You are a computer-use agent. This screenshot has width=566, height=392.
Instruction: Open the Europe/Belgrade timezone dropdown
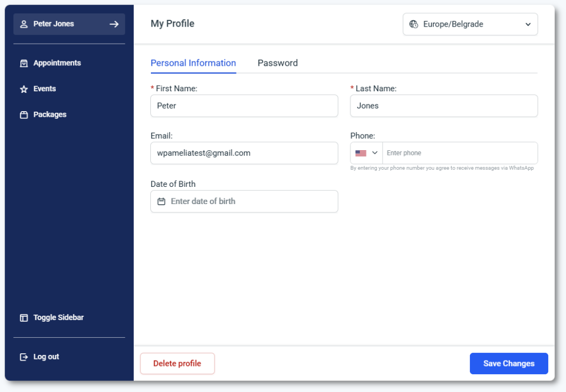tap(470, 24)
